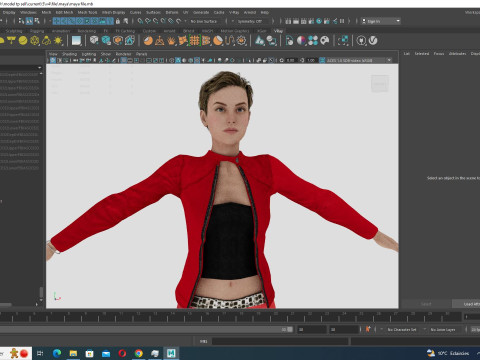
Task: Open the Attribute Editor Focus menu
Action: (439, 54)
